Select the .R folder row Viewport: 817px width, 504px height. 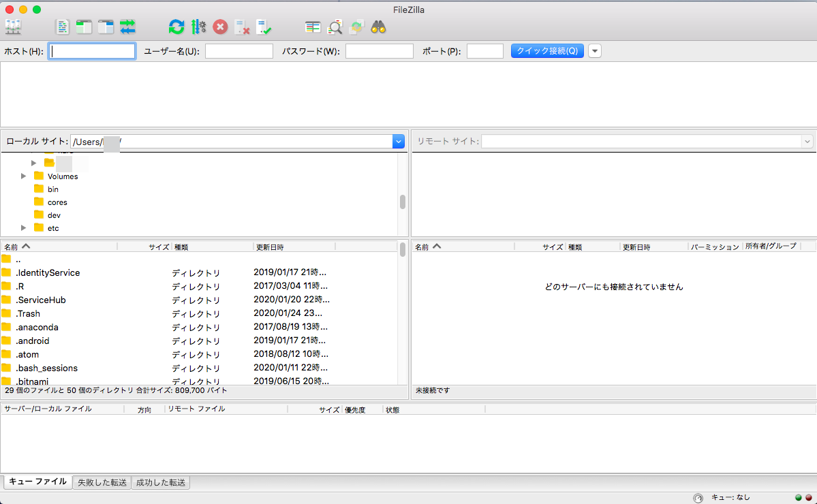tap(199, 286)
